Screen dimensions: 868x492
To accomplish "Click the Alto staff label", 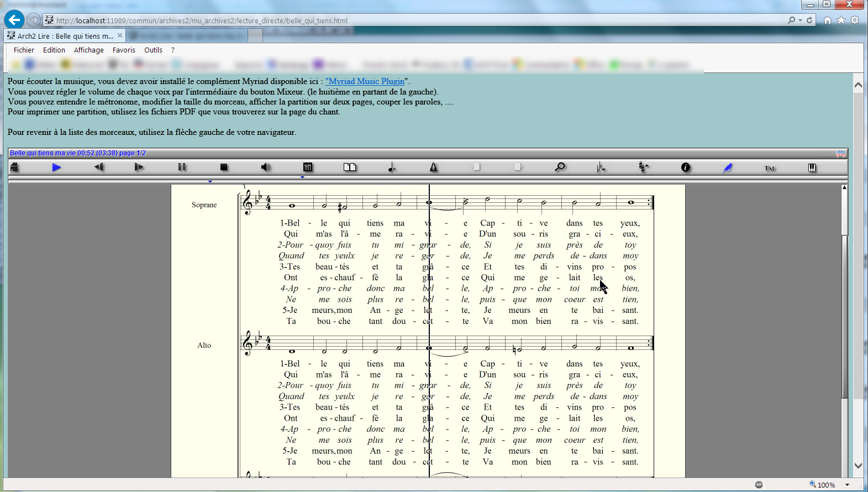I will click(204, 345).
